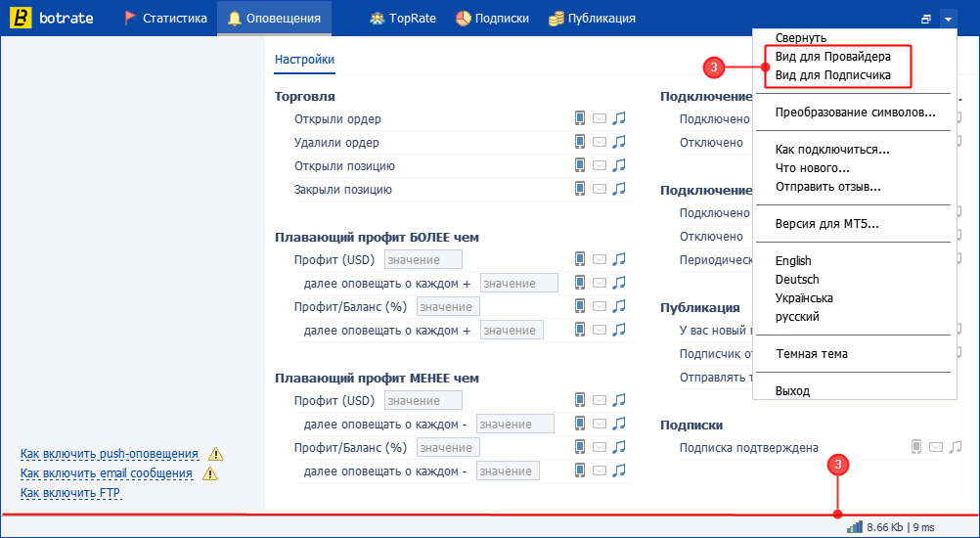
Task: Open the Подписки tab
Action: point(493,19)
